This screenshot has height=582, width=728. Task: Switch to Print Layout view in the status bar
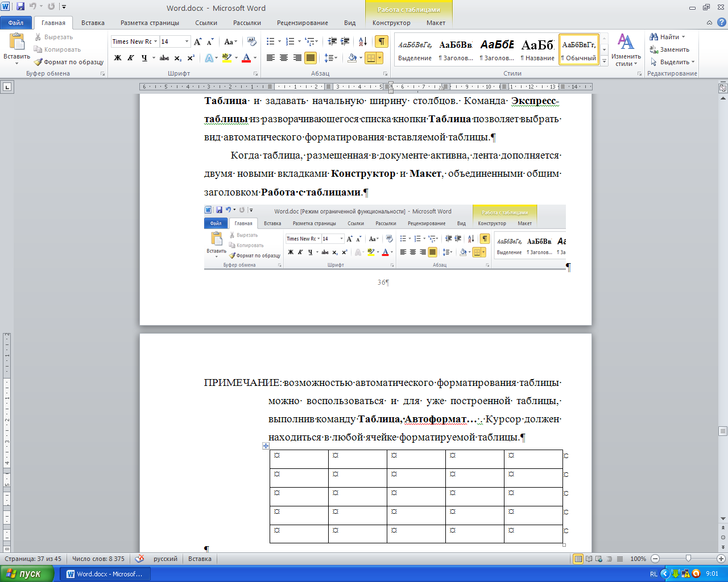tap(578, 559)
